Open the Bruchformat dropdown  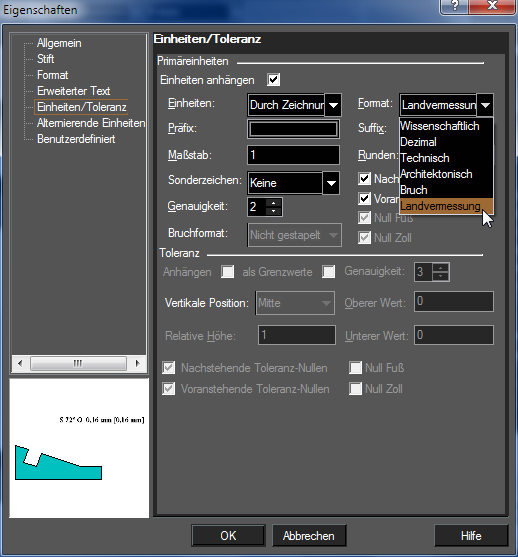294,235
